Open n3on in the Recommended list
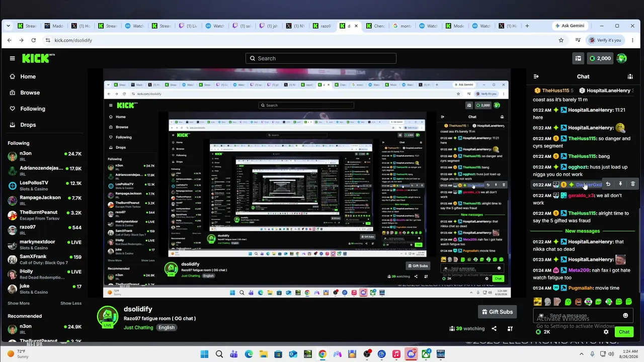644x362 pixels. coord(44,329)
